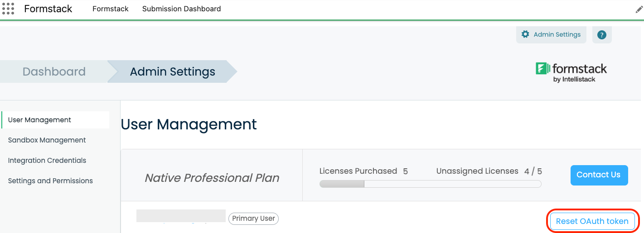Open the app launcher grid icon
The width and height of the screenshot is (644, 233).
tap(8, 9)
